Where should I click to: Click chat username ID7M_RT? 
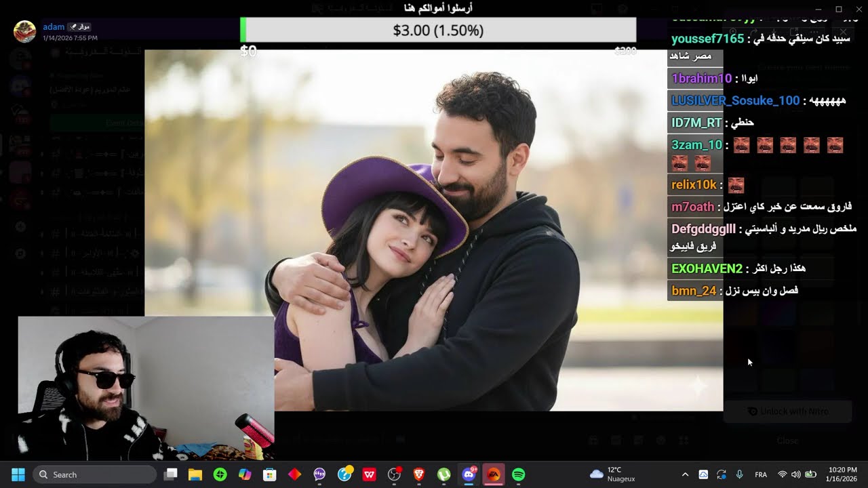click(697, 123)
